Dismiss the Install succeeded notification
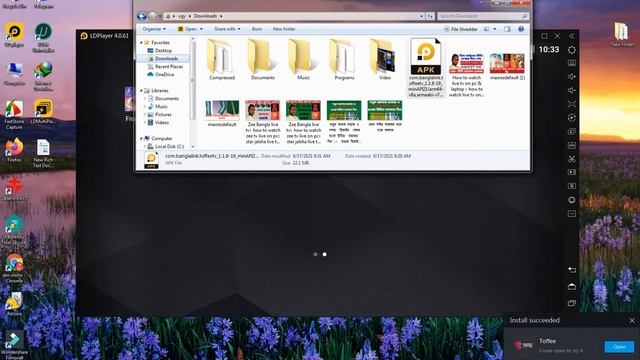 pos(632,321)
